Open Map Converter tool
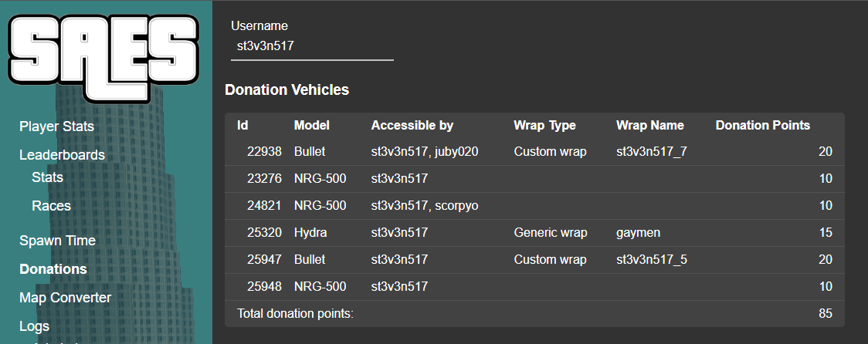This screenshot has width=868, height=344. coord(65,298)
